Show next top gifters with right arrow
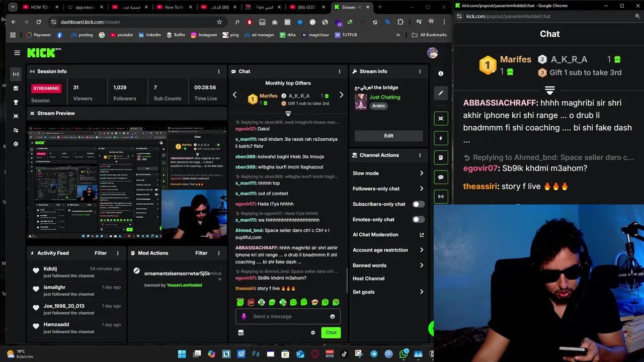 pos(341,95)
